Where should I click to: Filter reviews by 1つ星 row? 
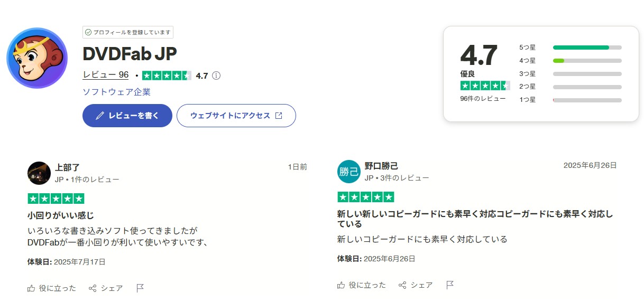[571, 100]
